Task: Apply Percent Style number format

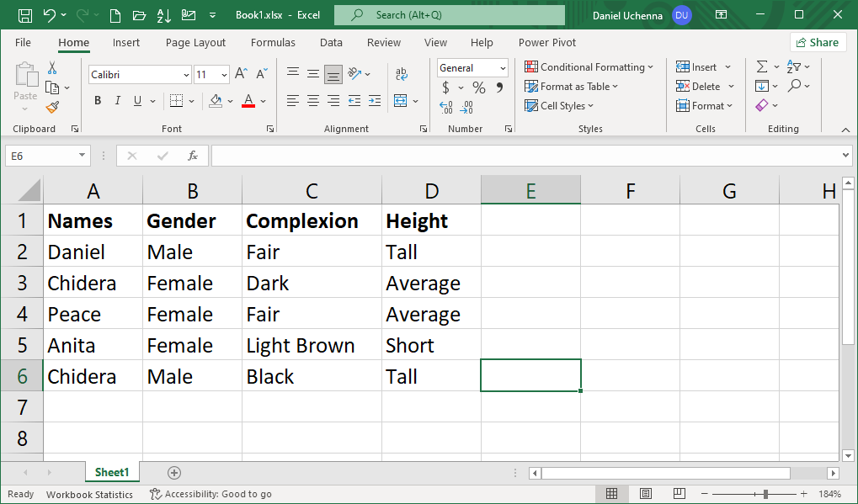Action: coord(478,88)
